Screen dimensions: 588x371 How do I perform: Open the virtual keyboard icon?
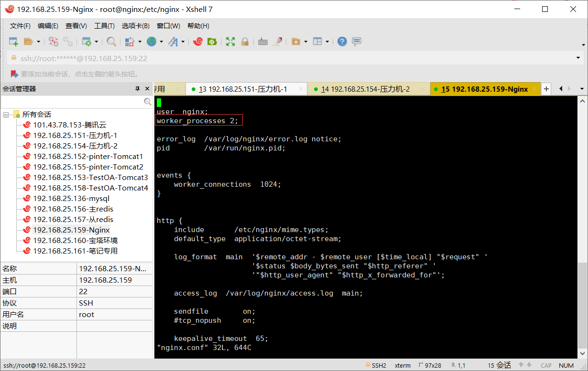pyautogui.click(x=262, y=42)
